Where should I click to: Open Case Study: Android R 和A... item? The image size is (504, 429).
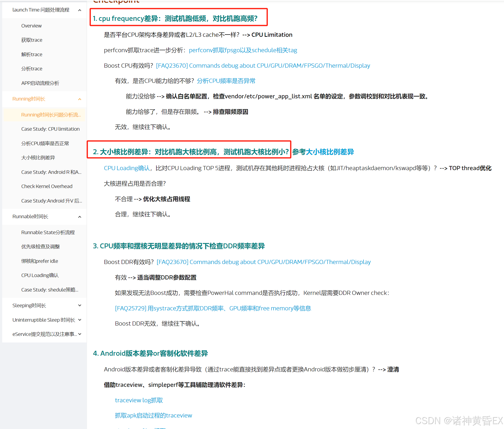pyautogui.click(x=51, y=172)
